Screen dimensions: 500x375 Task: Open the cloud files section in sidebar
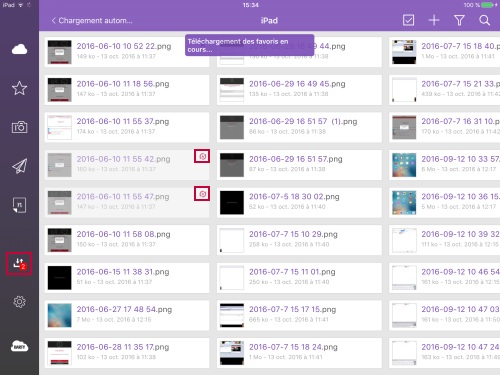[x=19, y=49]
